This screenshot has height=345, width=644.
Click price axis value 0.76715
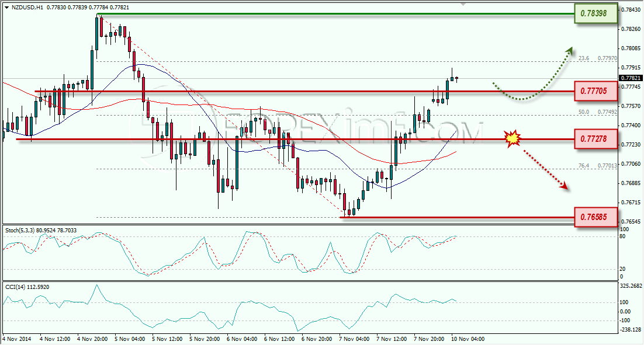pyautogui.click(x=631, y=202)
